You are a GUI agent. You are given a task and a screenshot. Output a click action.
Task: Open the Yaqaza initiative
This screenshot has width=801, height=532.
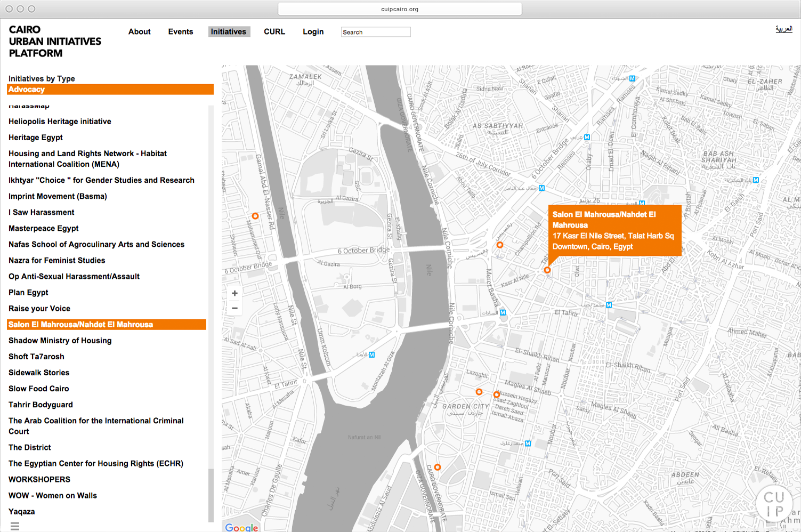[22, 511]
